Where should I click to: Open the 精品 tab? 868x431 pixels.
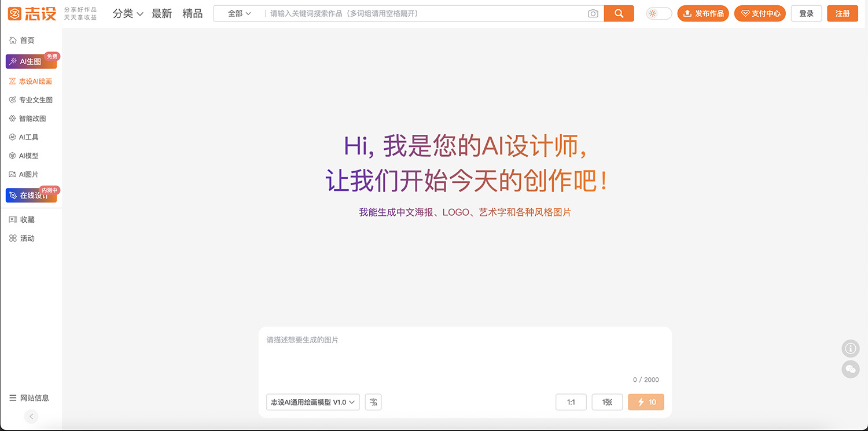[192, 13]
